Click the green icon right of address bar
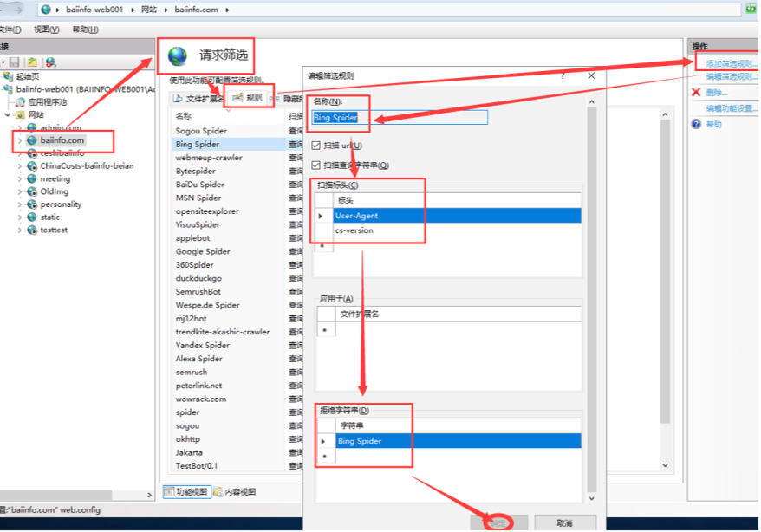Screen dimensions: 761x532 click(x=751, y=9)
